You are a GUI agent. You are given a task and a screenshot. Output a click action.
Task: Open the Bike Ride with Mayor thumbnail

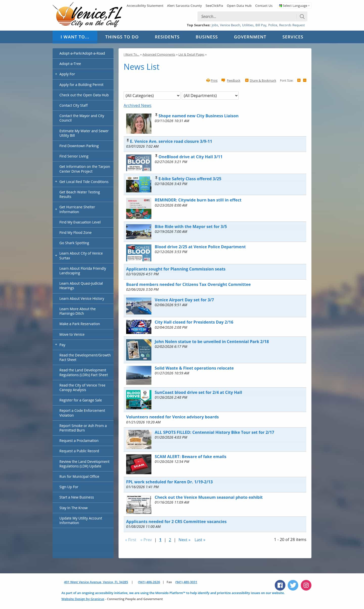139,232
